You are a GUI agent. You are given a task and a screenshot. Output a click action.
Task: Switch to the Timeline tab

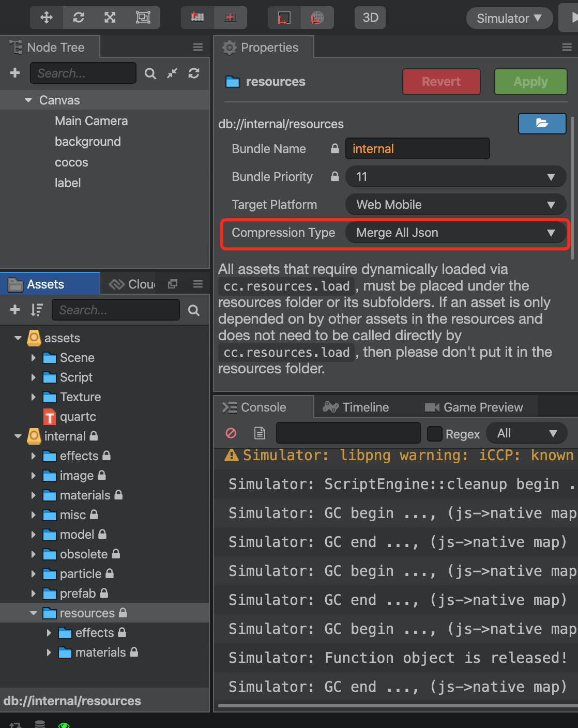[356, 407]
